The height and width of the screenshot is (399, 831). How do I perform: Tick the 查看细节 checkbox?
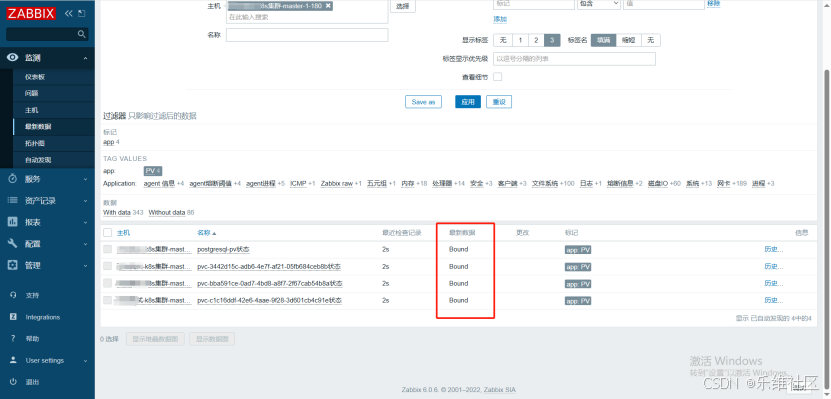(x=498, y=77)
